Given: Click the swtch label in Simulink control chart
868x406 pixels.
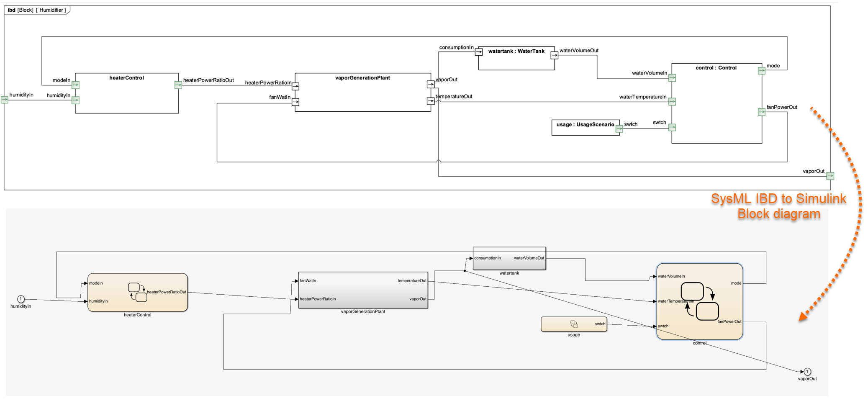Looking at the screenshot, I should coord(663,326).
